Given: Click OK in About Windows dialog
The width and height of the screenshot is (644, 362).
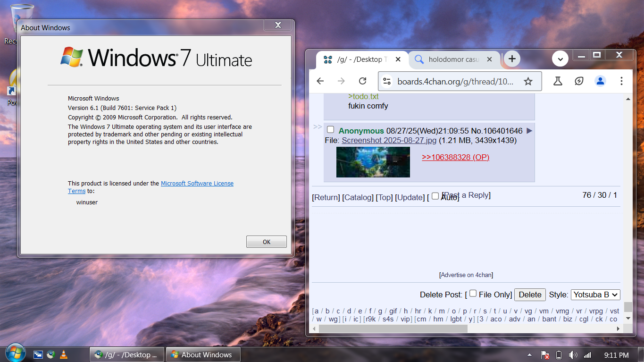Looking at the screenshot, I should coord(267,242).
